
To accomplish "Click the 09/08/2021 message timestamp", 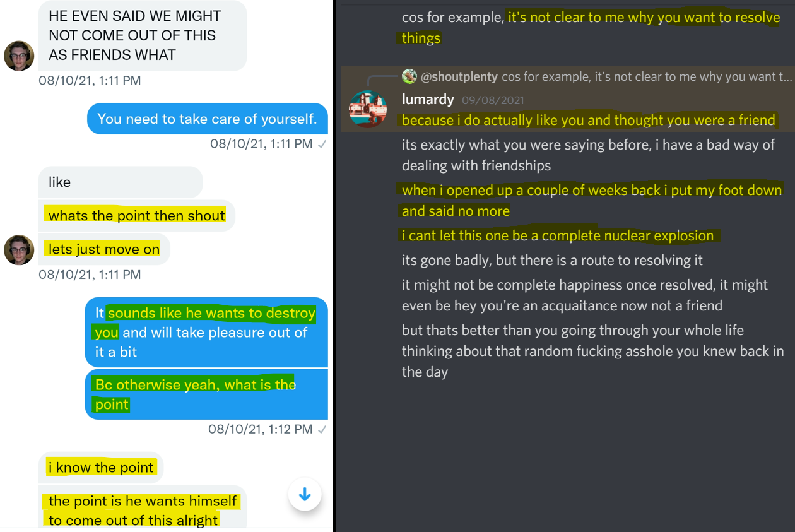I will (493, 100).
